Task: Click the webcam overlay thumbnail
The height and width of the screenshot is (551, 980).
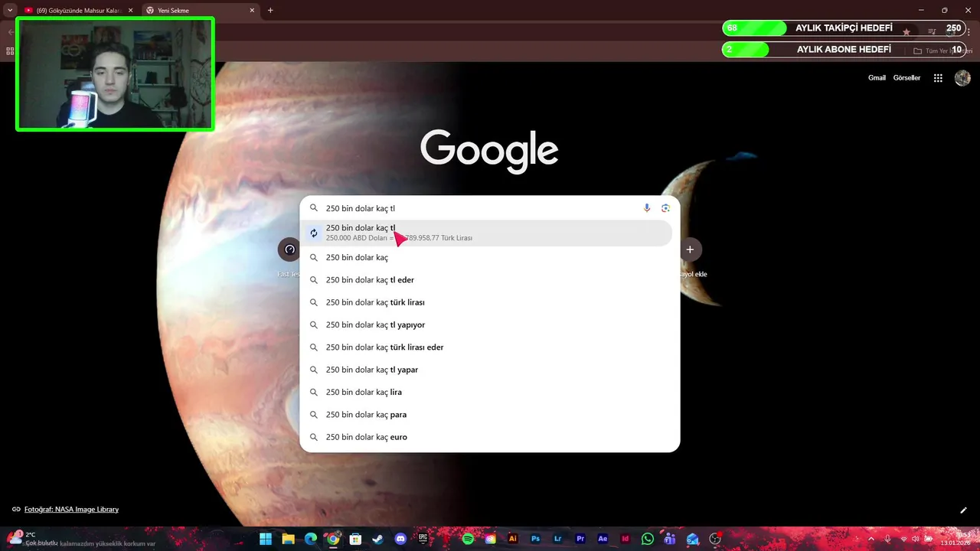Action: 115,74
